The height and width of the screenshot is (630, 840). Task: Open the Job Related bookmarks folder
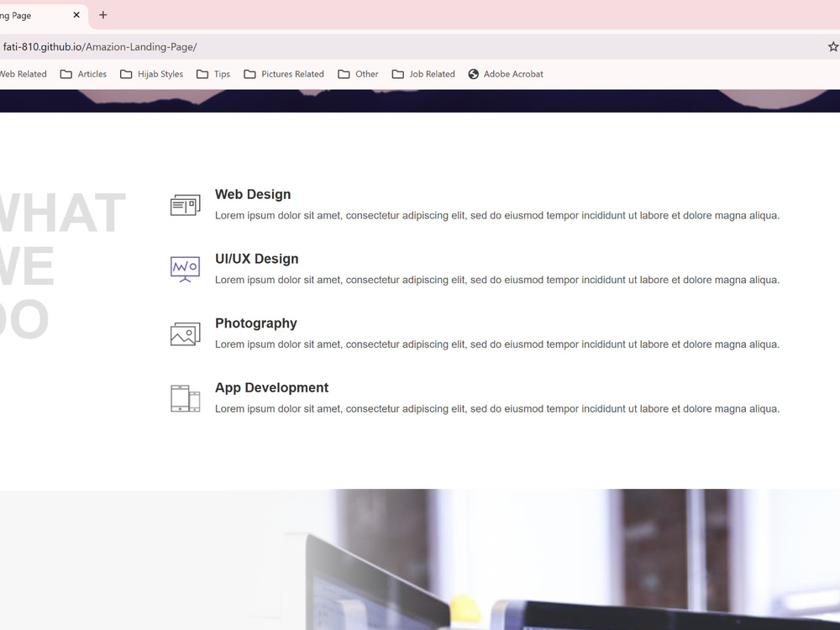pyautogui.click(x=423, y=74)
